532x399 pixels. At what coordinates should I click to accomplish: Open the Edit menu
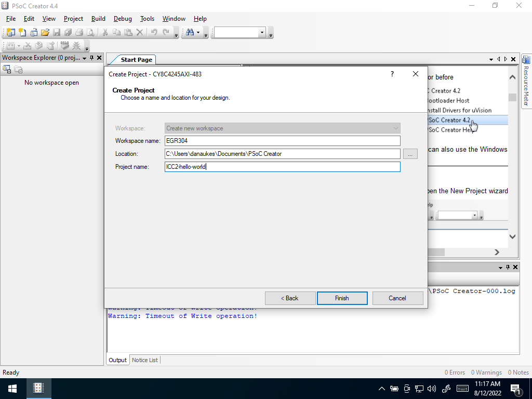pyautogui.click(x=29, y=19)
